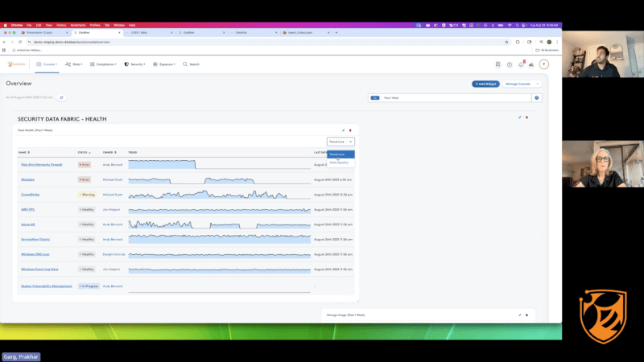This screenshot has height=362, width=644.
Task: Click the Add Widget button
Action: tap(485, 84)
